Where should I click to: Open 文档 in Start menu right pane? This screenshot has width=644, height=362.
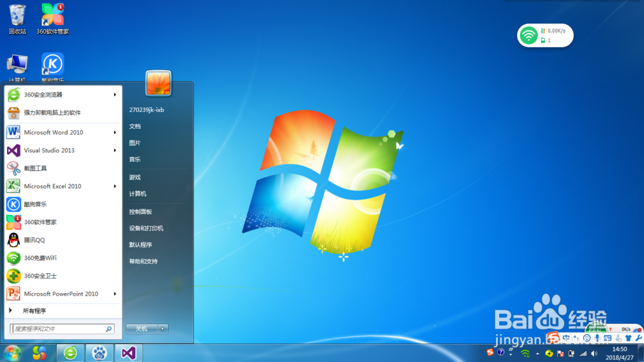coord(135,126)
